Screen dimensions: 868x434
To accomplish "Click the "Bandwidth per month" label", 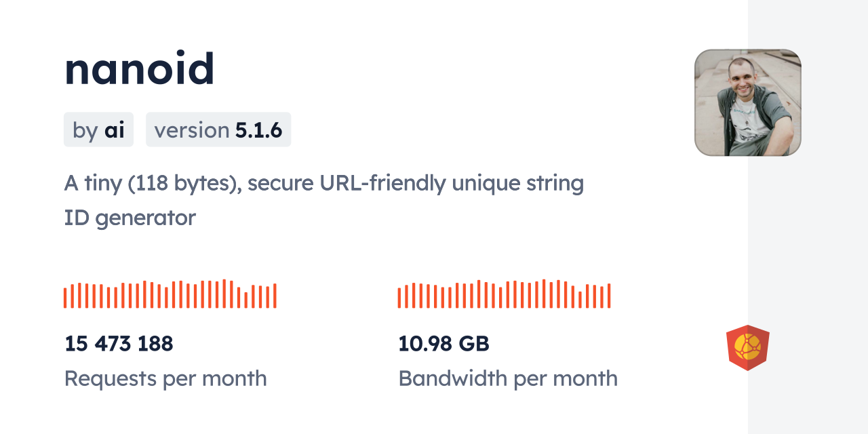I will 507,378.
